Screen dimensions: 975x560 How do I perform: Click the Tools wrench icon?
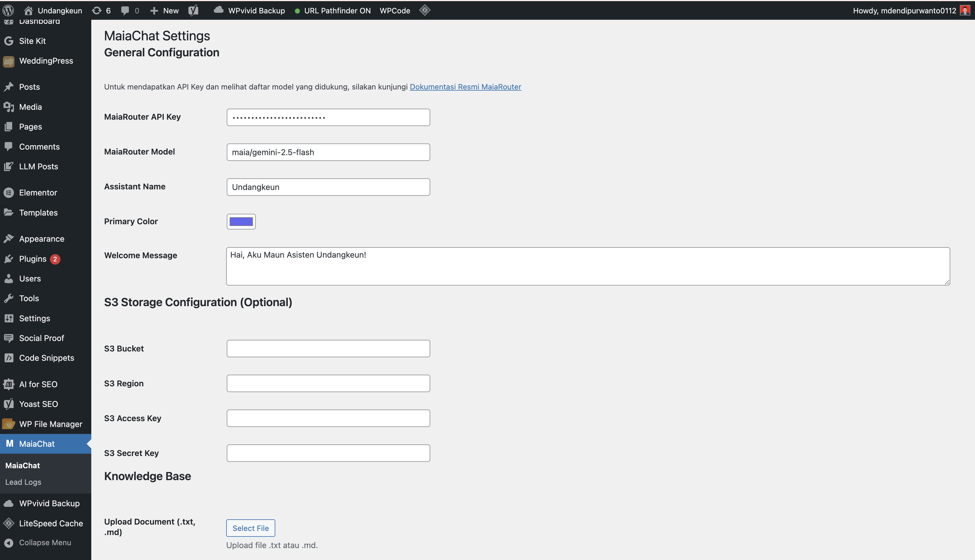[8, 299]
